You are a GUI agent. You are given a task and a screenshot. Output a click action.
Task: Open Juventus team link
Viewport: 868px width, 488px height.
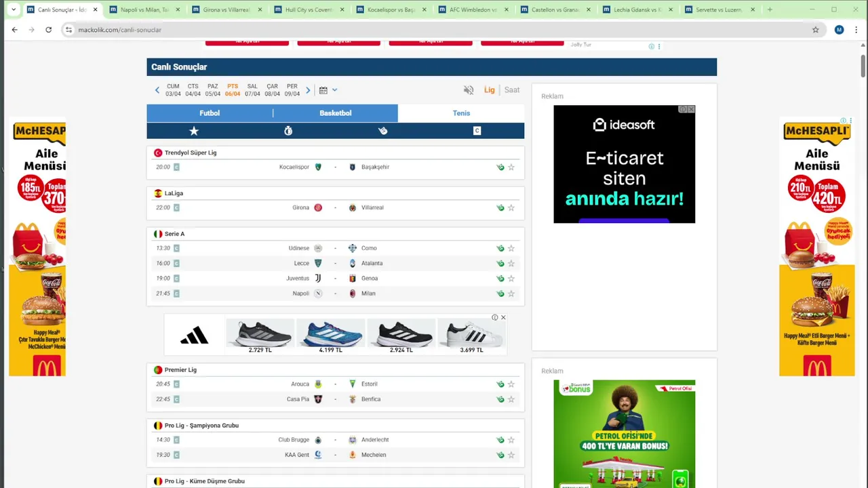tap(298, 279)
